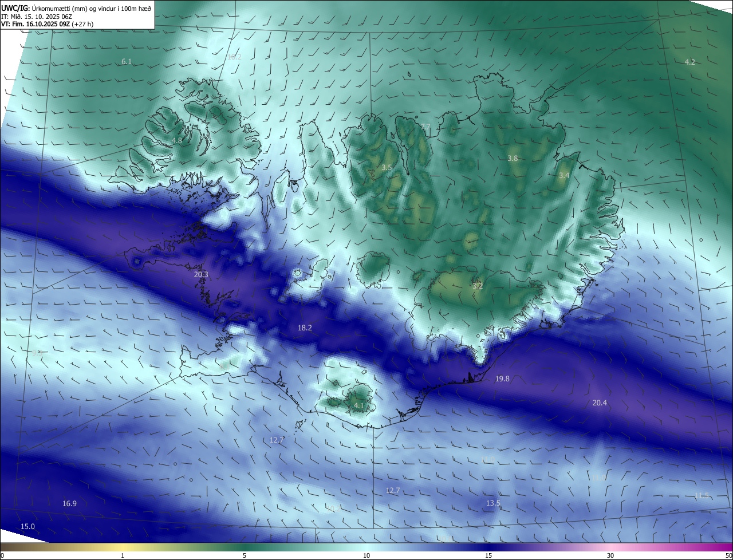This screenshot has width=733, height=560.
Task: Click the "16.9" value label on the map
Action: coord(69,503)
